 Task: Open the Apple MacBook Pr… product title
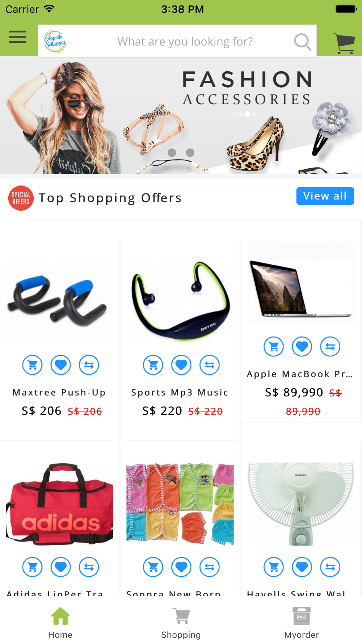point(300,374)
